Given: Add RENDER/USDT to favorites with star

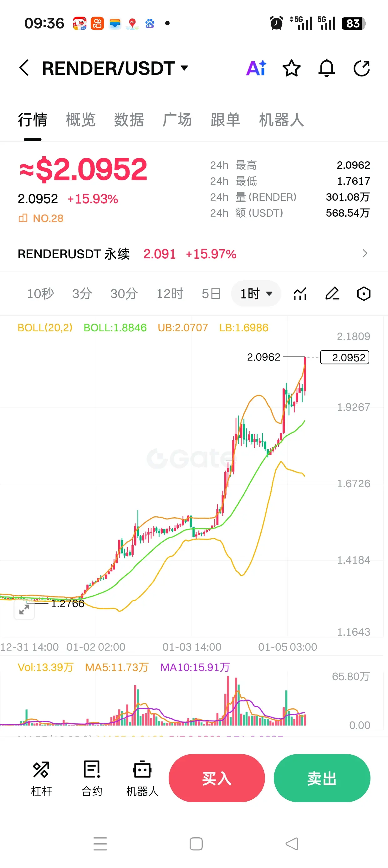Looking at the screenshot, I should tap(291, 68).
